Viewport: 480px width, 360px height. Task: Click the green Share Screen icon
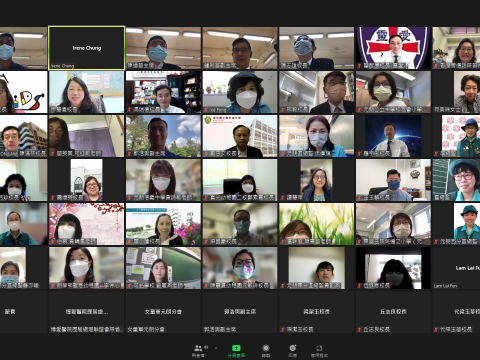[236, 348]
